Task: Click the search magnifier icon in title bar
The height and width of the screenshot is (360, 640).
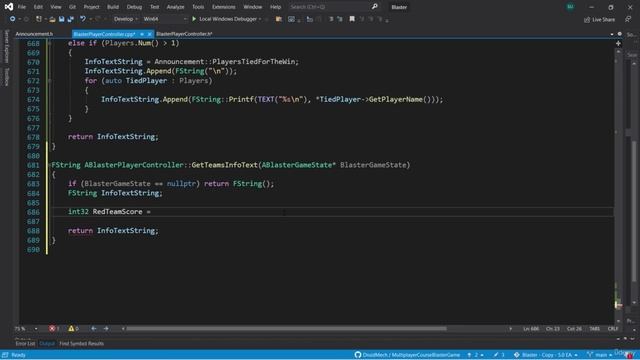Action: [x=374, y=7]
